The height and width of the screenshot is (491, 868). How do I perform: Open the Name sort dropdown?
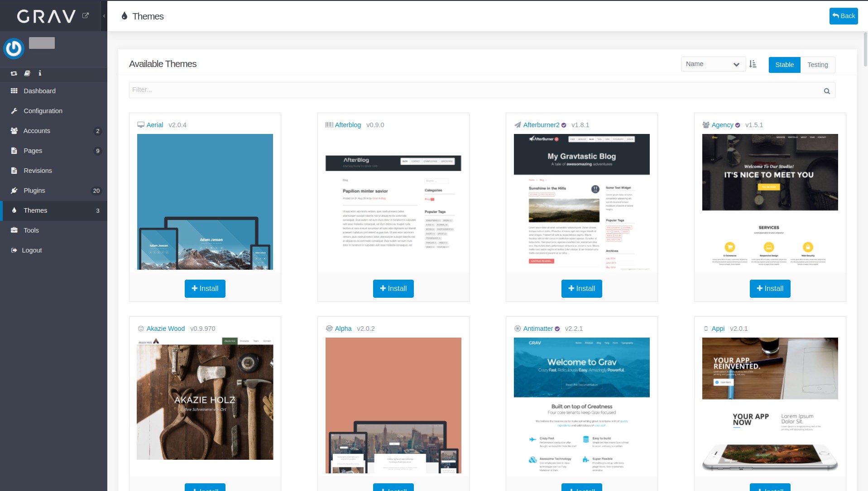[x=713, y=64]
